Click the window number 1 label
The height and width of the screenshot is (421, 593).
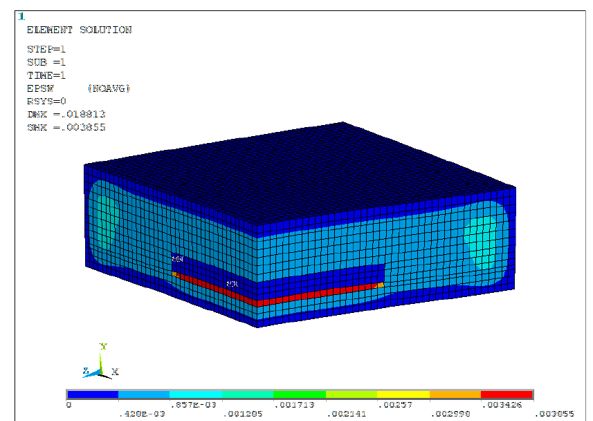click(x=22, y=16)
